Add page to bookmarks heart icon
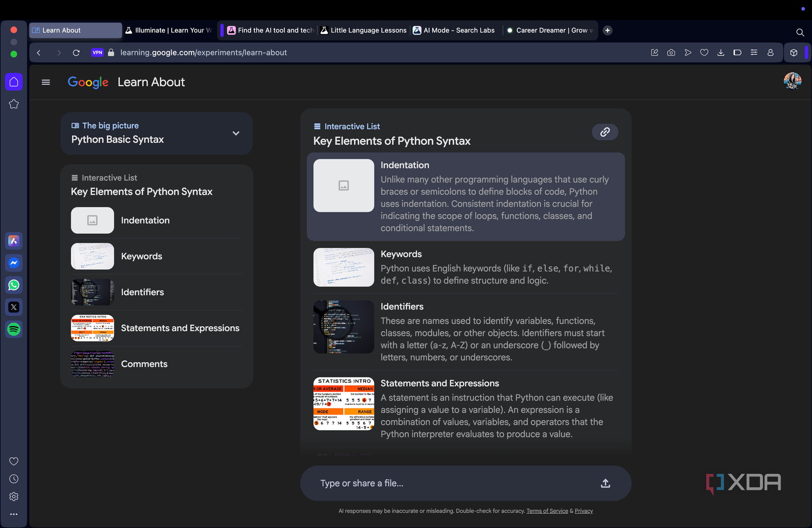 click(704, 53)
